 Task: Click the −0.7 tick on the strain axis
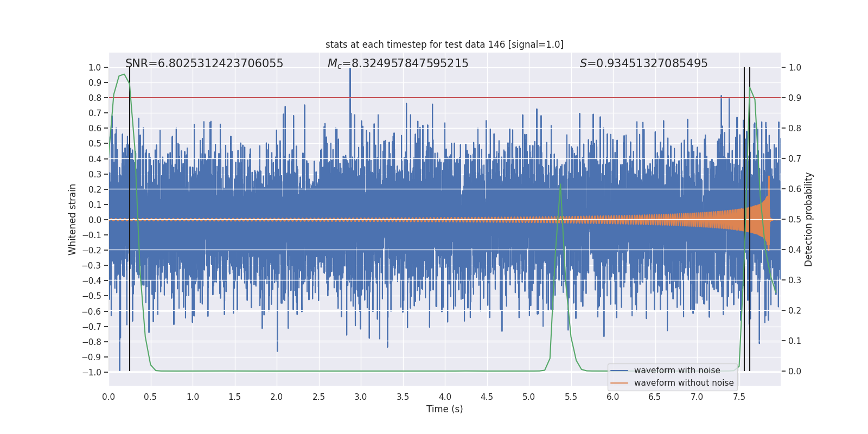pos(92,327)
